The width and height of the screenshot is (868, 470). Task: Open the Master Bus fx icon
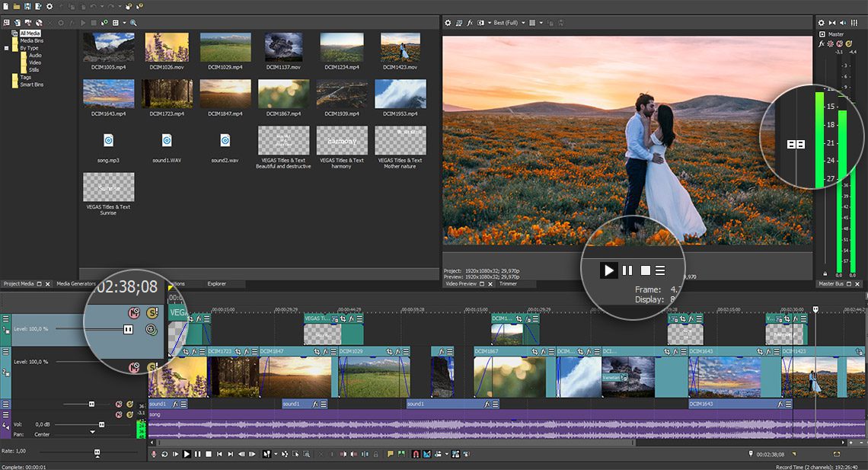click(x=822, y=45)
